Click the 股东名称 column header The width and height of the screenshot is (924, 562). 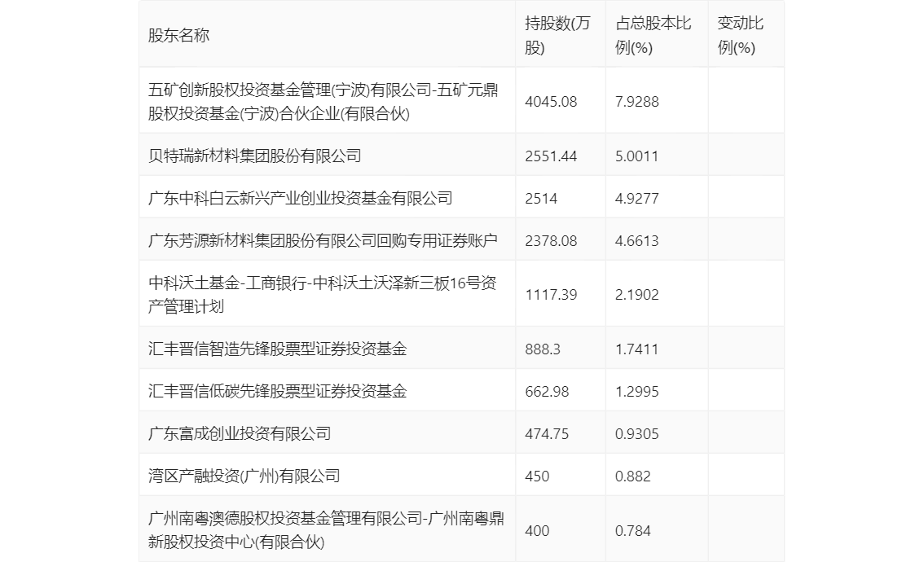click(178, 35)
